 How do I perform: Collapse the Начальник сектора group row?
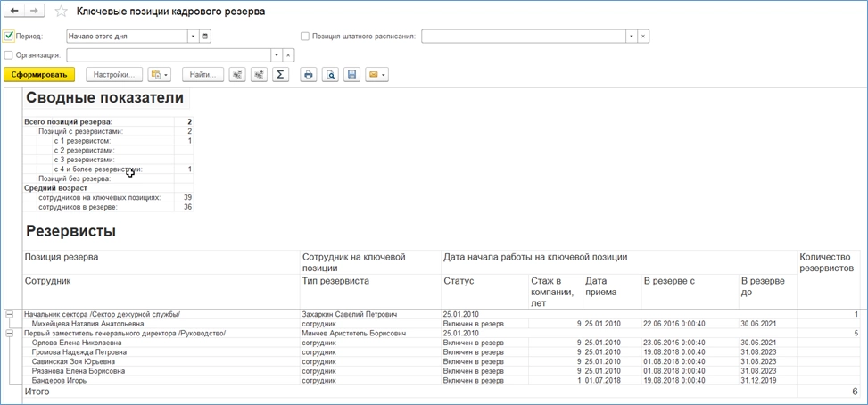(9, 314)
